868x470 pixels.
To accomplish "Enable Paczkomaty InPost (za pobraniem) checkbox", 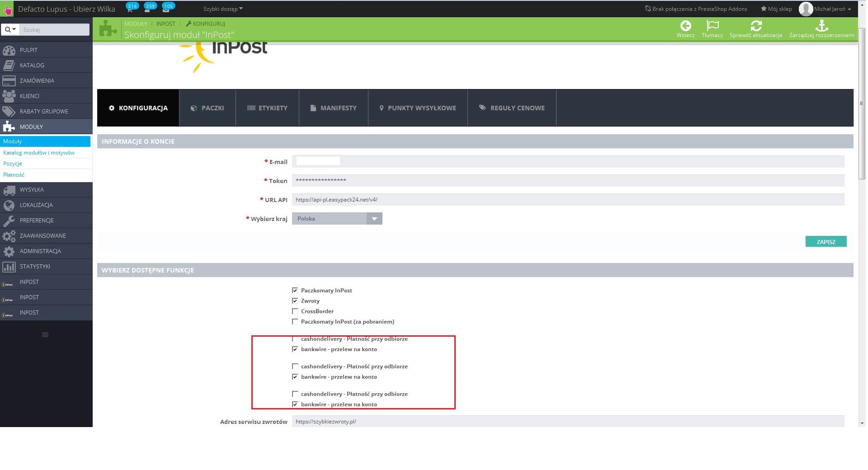I will (x=295, y=322).
